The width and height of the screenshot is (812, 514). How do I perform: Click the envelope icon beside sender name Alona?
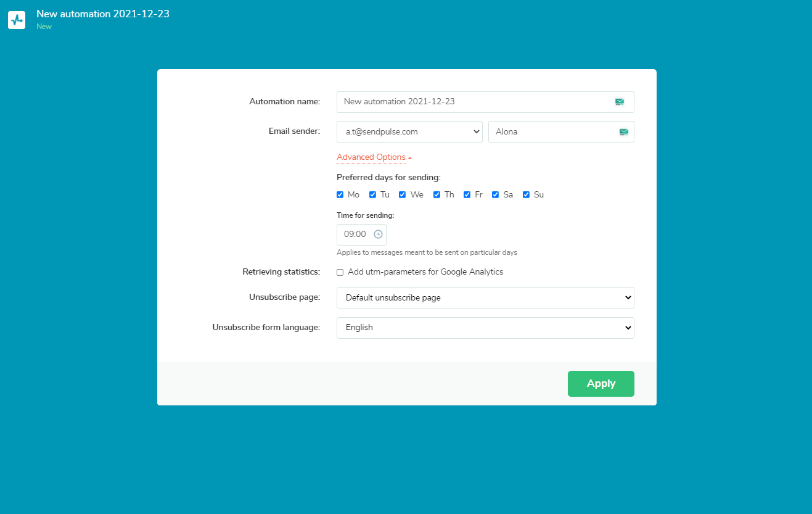click(x=623, y=131)
